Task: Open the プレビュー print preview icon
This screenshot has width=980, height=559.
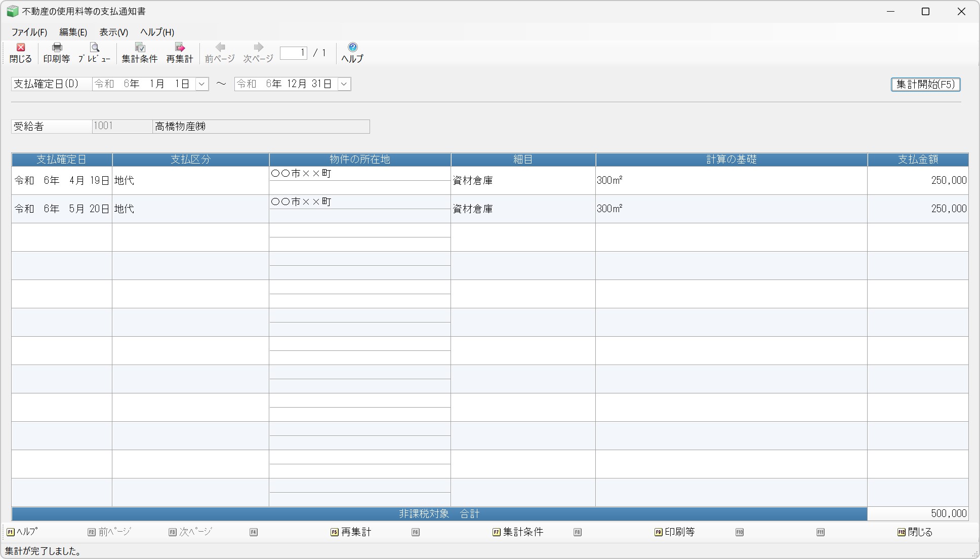Action: [94, 48]
